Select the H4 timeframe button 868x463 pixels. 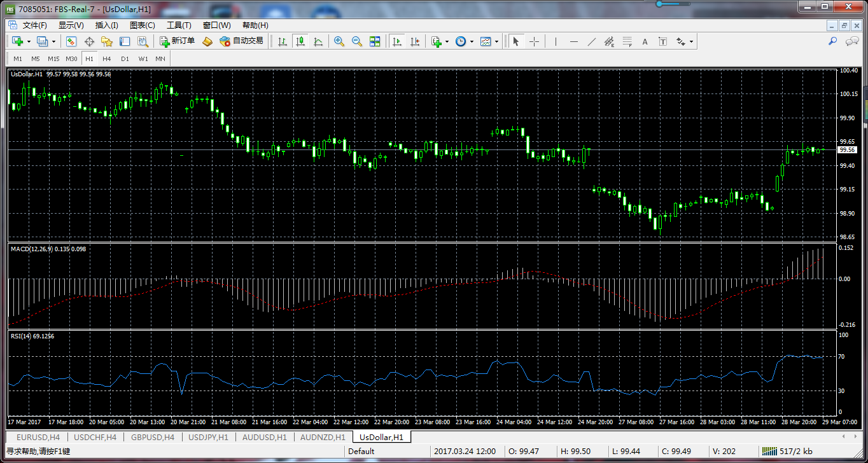[107, 59]
